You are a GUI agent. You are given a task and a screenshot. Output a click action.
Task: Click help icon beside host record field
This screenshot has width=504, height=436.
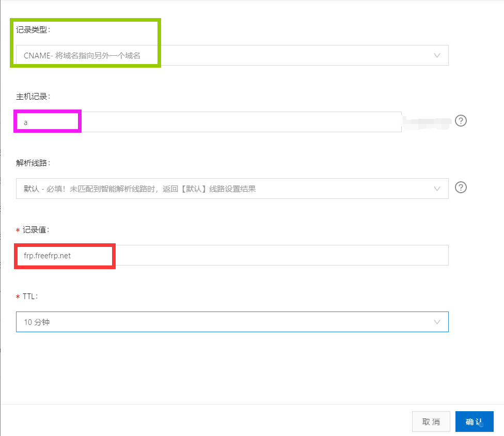click(461, 121)
